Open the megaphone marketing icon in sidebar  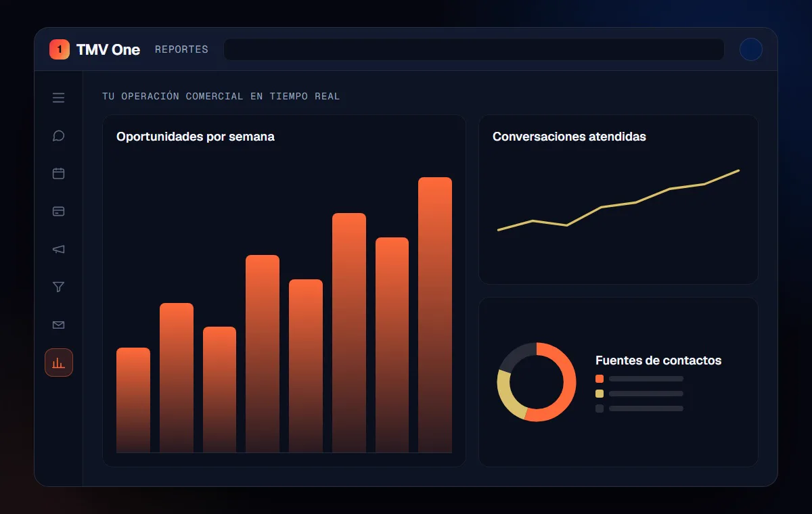point(59,250)
